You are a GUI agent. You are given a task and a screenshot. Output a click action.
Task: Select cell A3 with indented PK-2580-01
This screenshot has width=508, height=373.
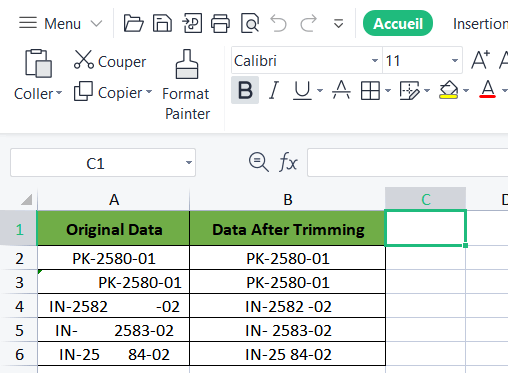tap(114, 282)
